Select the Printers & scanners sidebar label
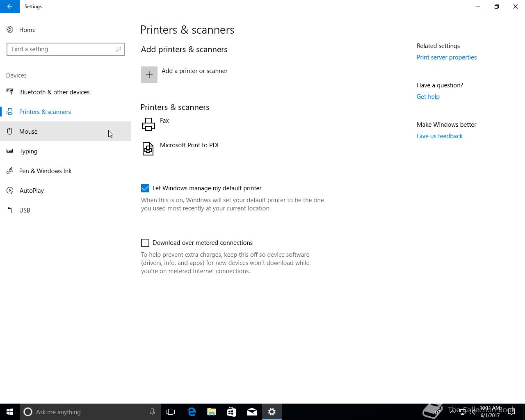The image size is (525, 420). tap(45, 112)
